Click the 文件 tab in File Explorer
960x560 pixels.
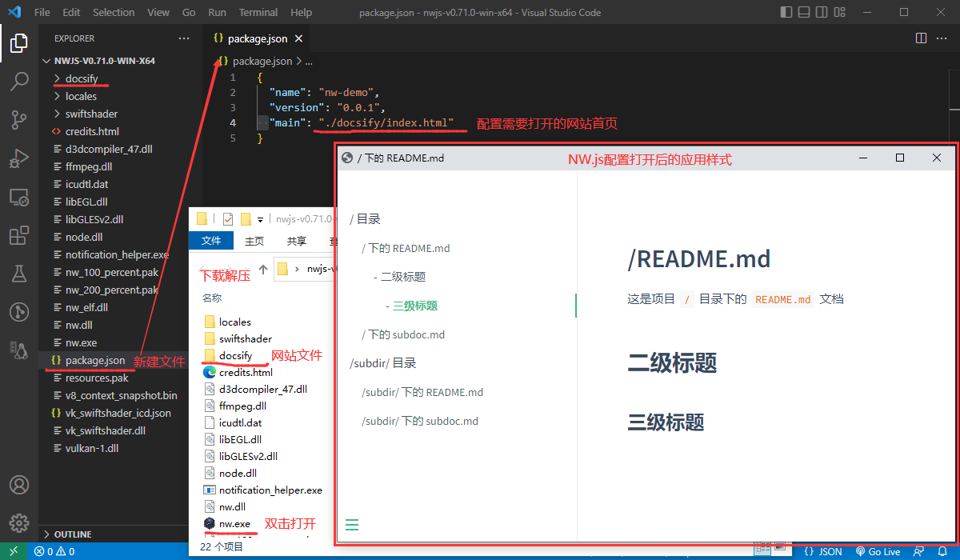pyautogui.click(x=211, y=241)
